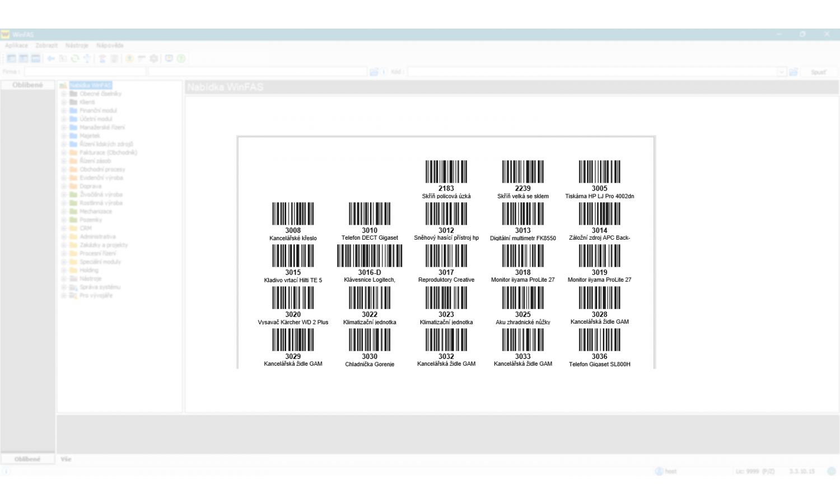Click the Speciální moduly folder icon

coord(73,262)
